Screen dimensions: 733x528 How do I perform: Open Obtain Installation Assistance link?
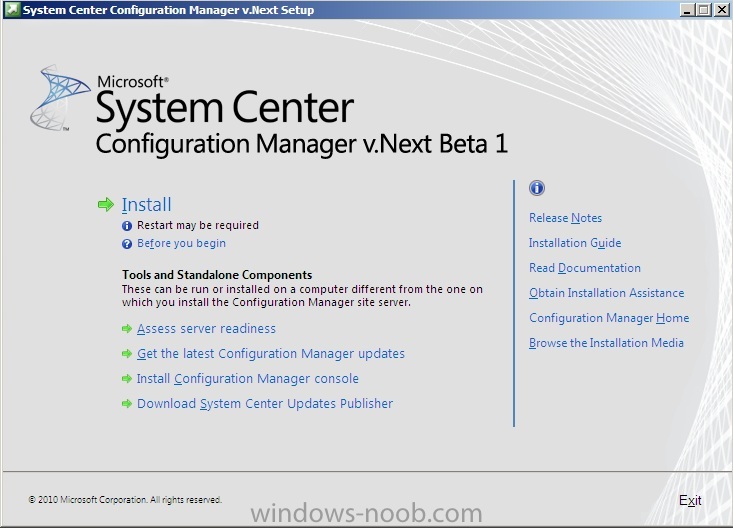(606, 293)
